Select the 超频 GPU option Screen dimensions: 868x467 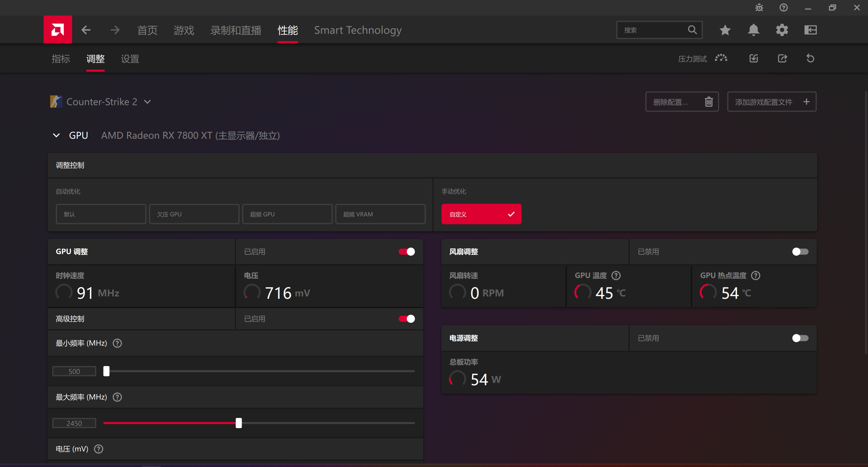[x=287, y=214]
